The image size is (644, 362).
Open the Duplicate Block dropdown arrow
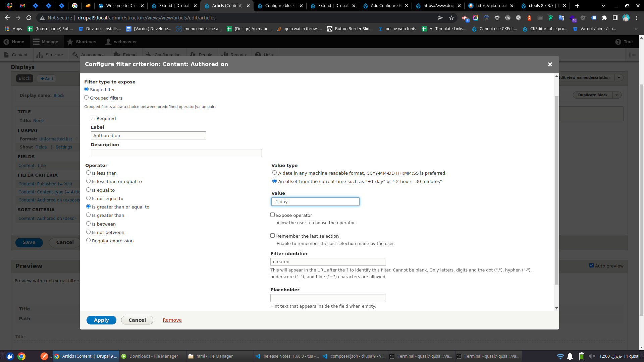617,95
